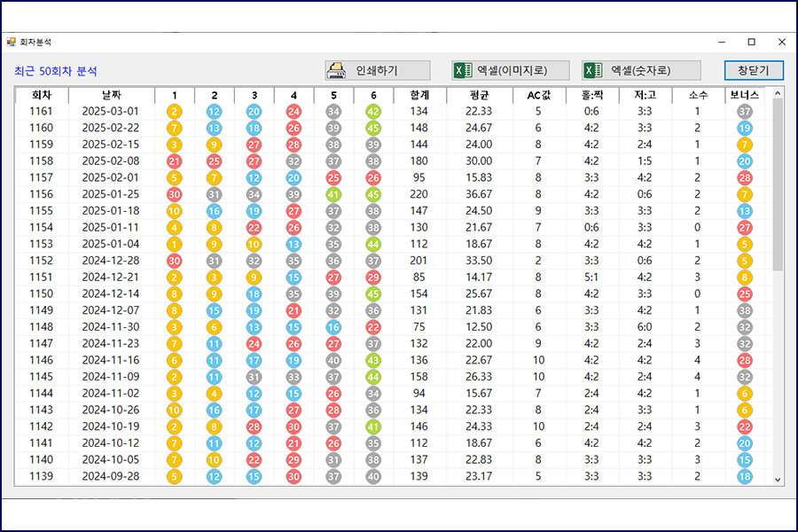
Task: Select the 홀:짝 column header
Action: (592, 95)
